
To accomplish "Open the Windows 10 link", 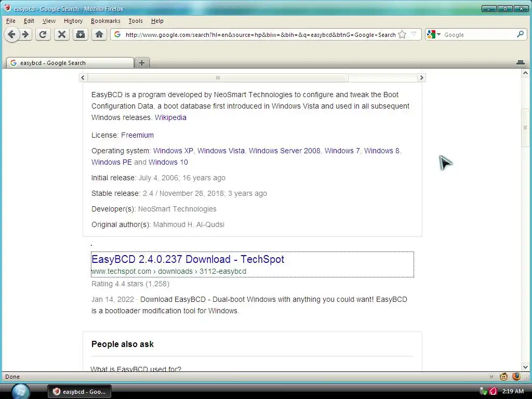I will pos(168,162).
